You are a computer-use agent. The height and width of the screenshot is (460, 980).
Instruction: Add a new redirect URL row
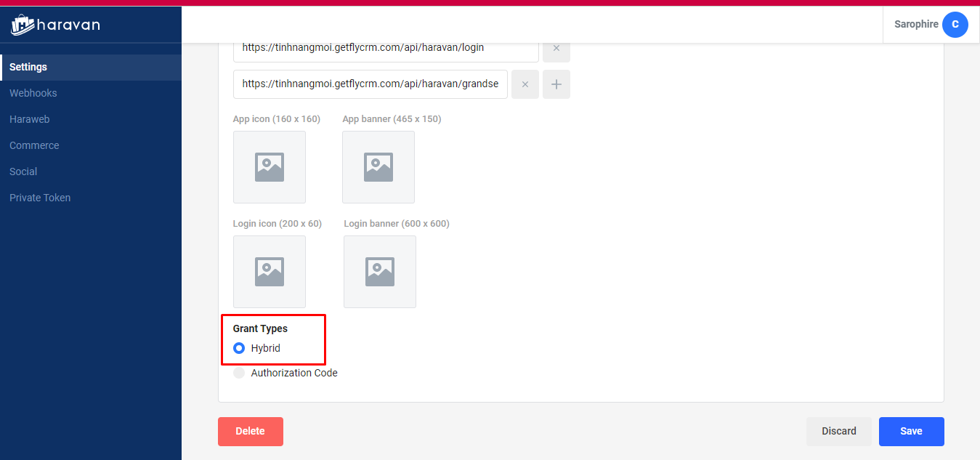pyautogui.click(x=556, y=84)
